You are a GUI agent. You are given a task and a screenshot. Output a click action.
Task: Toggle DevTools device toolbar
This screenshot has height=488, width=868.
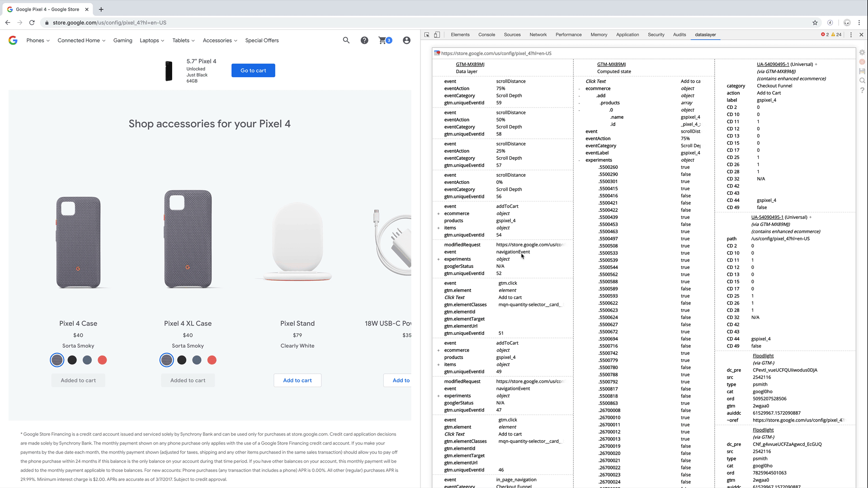(437, 35)
